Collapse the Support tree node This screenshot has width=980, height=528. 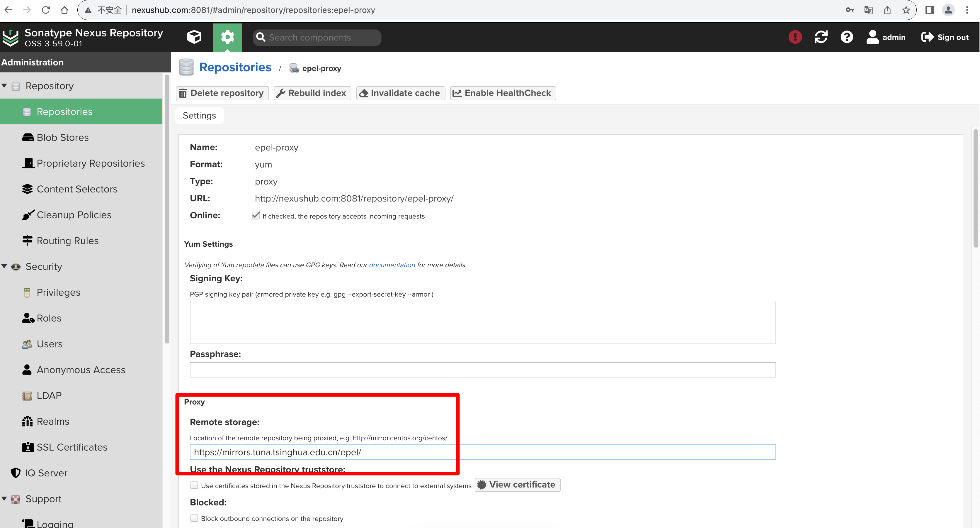point(4,499)
